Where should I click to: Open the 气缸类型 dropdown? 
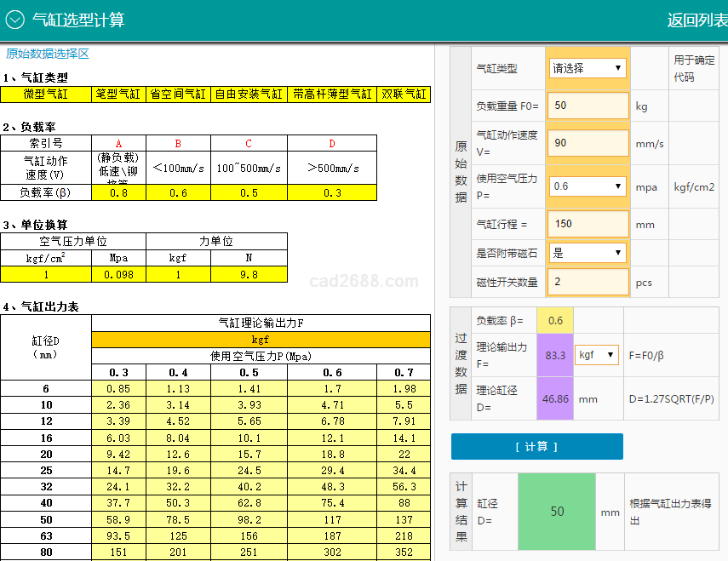588,68
